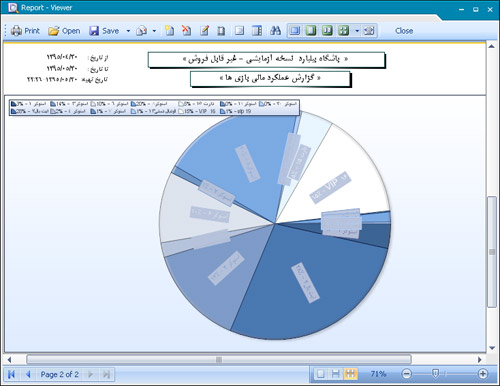The height and width of the screenshot is (386, 500).
Task: Click the vertical scrollbar up arrow
Action: tap(492, 46)
